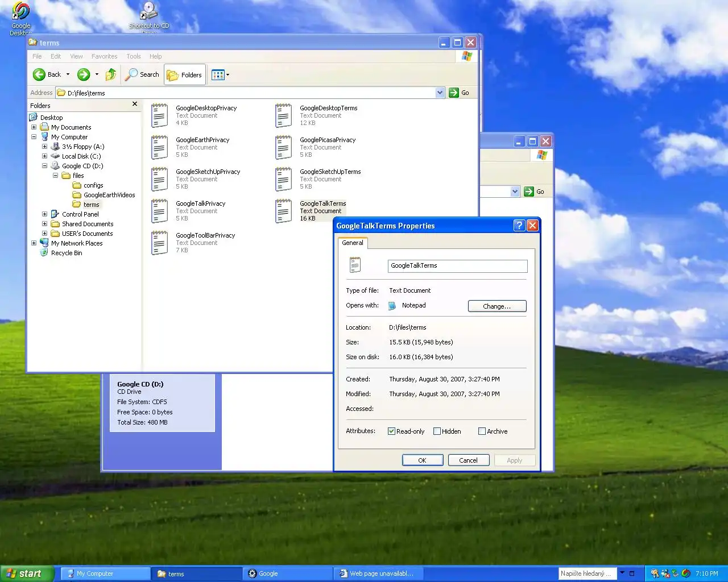The image size is (728, 582).
Task: Switch to My Computer taskbar button
Action: click(106, 573)
